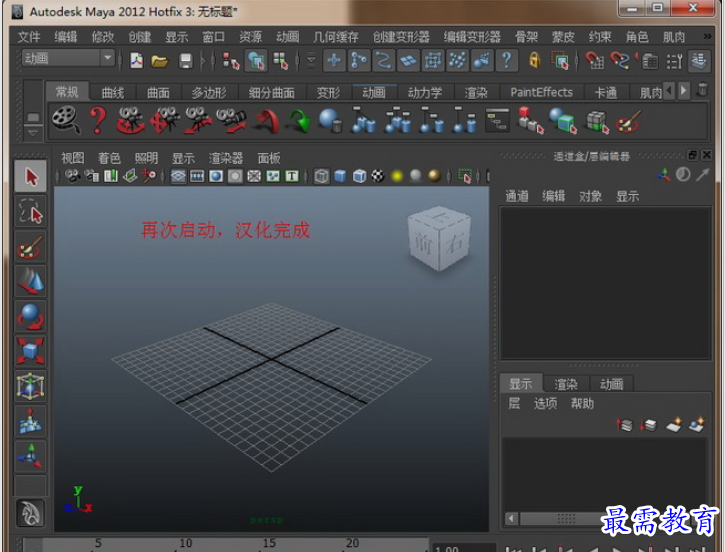
Task: Open the viewport 视图 menu
Action: coord(73,158)
